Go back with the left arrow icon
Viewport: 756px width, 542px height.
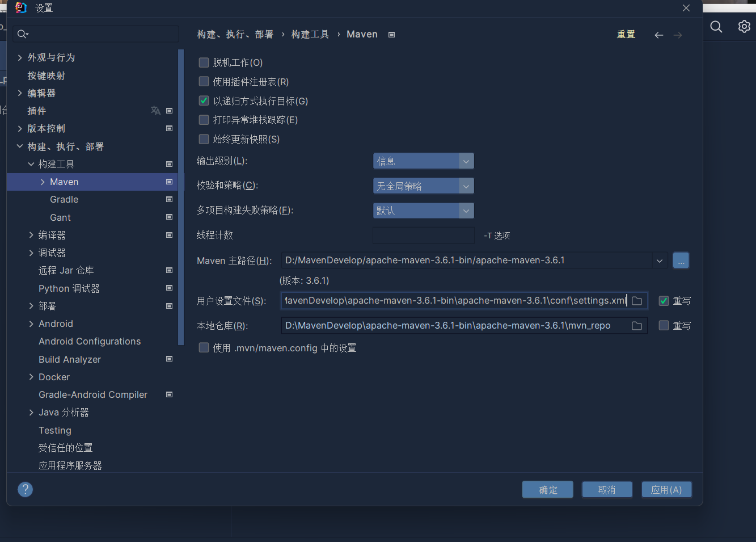pos(658,35)
